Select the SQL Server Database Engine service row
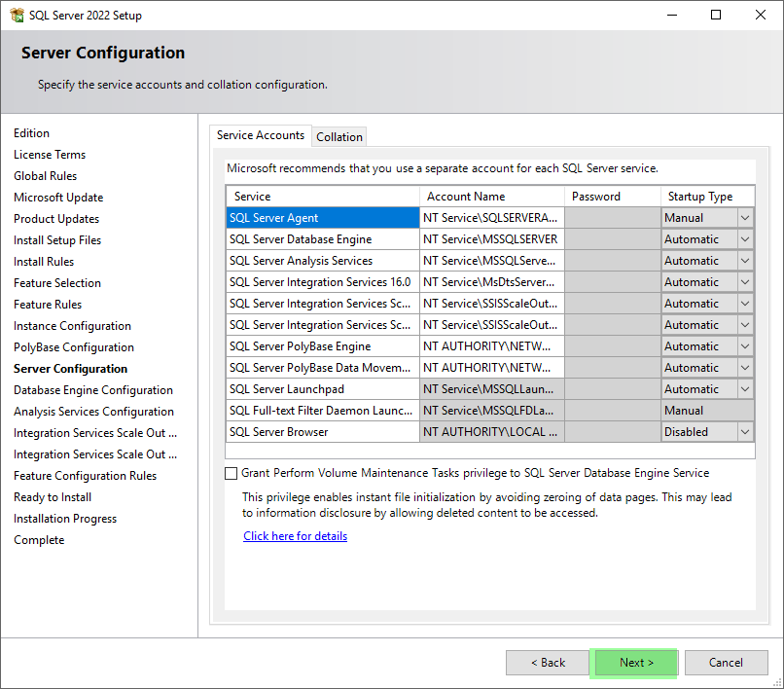The width and height of the screenshot is (784, 689). (322, 238)
